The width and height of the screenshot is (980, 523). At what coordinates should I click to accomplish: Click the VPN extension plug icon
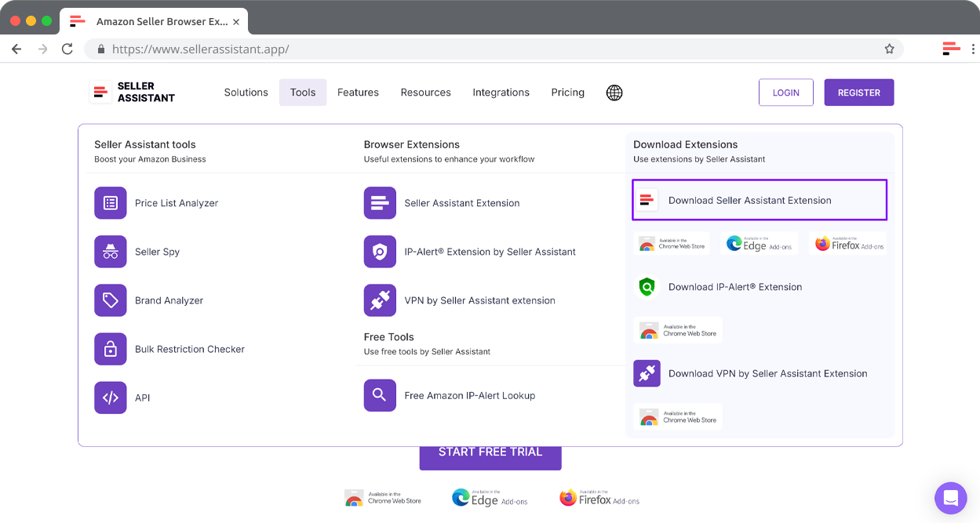(380, 300)
